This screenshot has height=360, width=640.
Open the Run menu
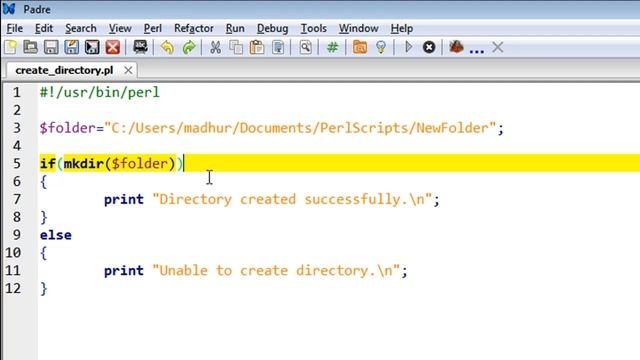[x=235, y=28]
